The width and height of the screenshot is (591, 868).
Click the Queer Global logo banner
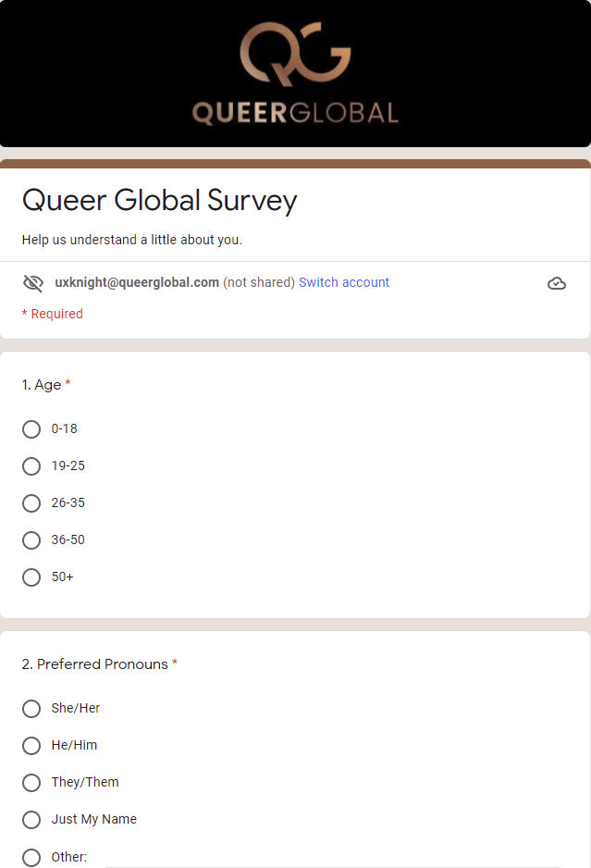(295, 73)
